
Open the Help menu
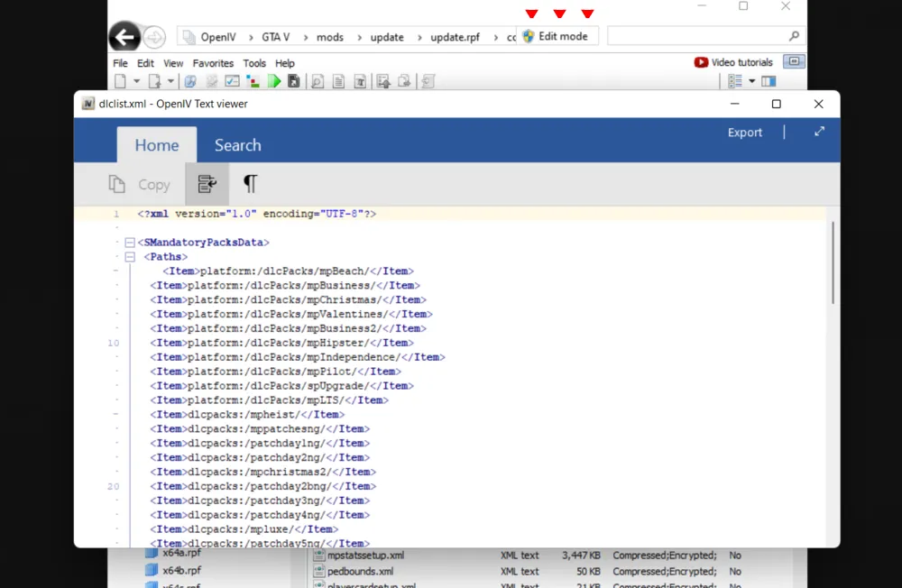click(x=285, y=63)
